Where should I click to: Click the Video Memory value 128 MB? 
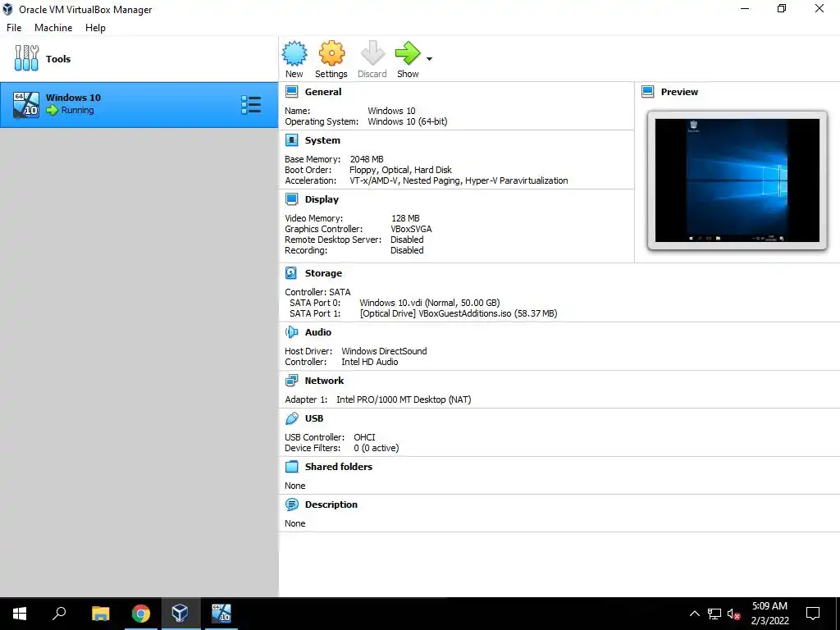[405, 218]
